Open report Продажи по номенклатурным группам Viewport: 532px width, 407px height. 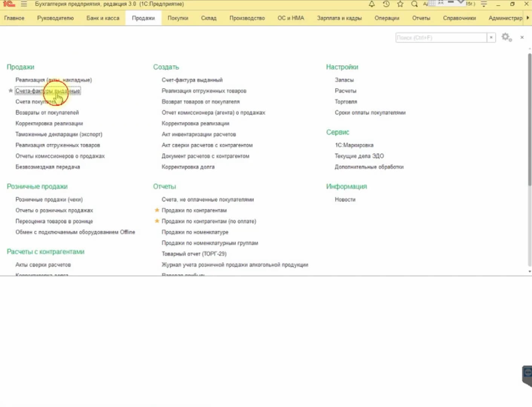pyautogui.click(x=210, y=243)
